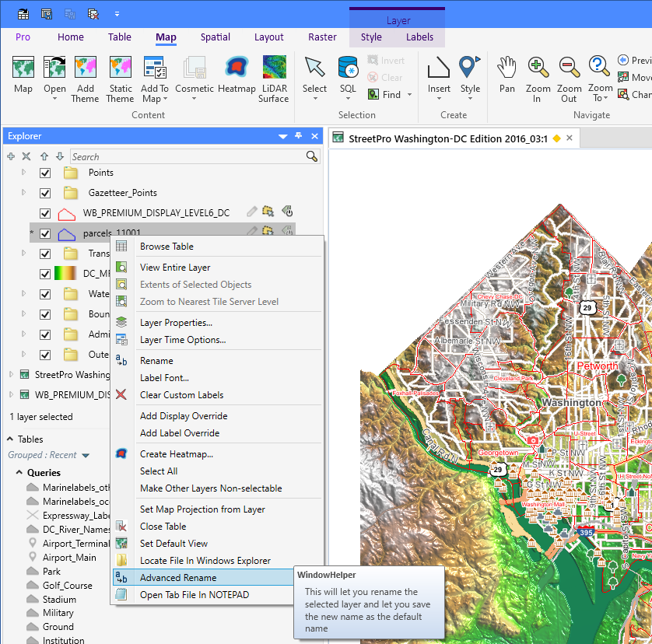Launch the SQL tool in Selection group
Image resolution: width=652 pixels, height=644 pixels.
pos(347,74)
